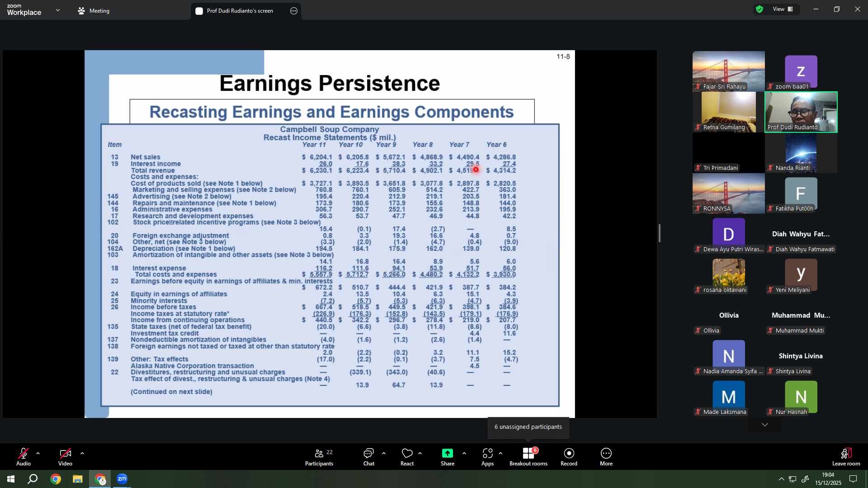Expand the Audio options chevron
The height and width of the screenshot is (488, 868).
tap(38, 453)
